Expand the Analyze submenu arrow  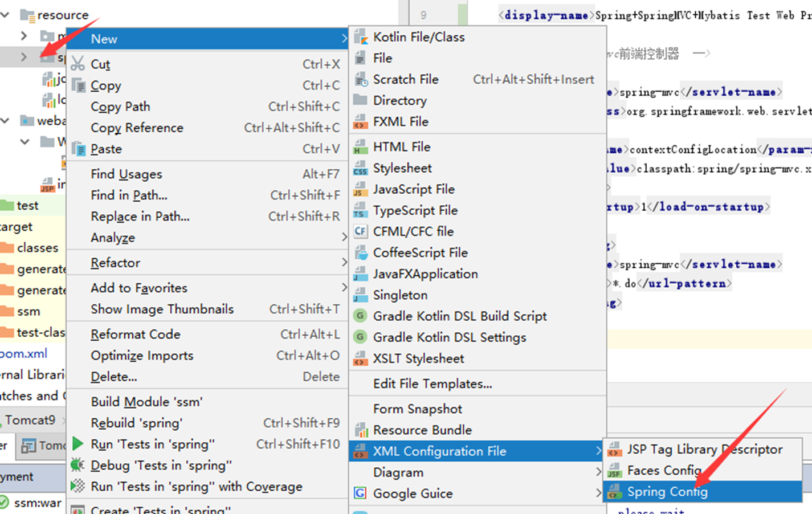coord(344,237)
